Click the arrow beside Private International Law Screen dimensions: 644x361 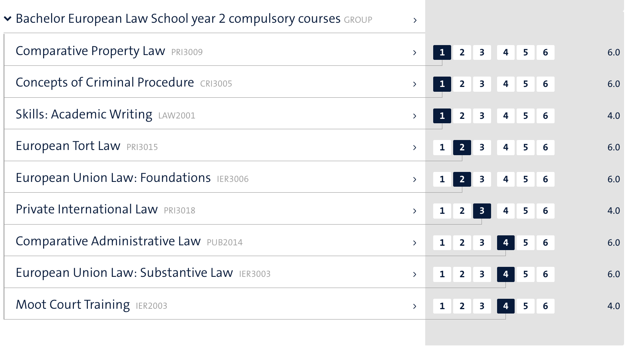point(415,211)
